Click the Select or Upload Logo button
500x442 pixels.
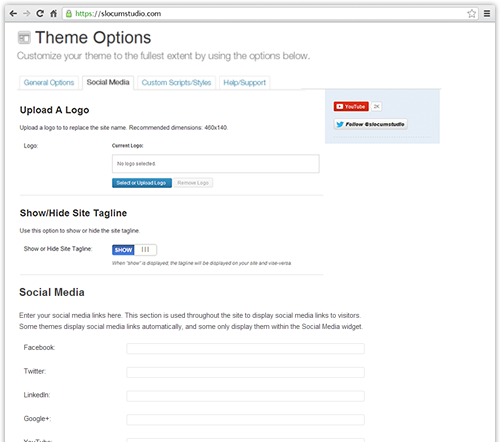[x=142, y=183]
